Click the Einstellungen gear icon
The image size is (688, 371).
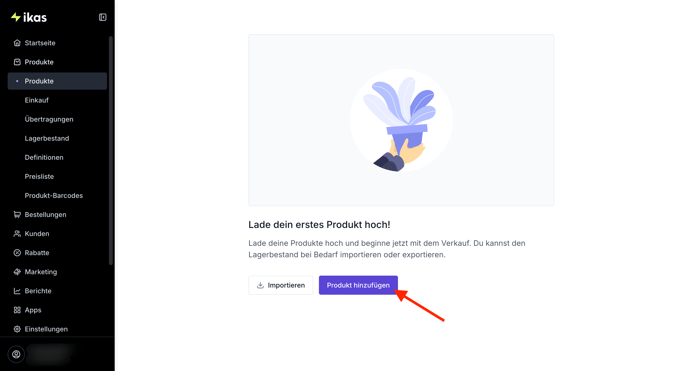coord(17,329)
